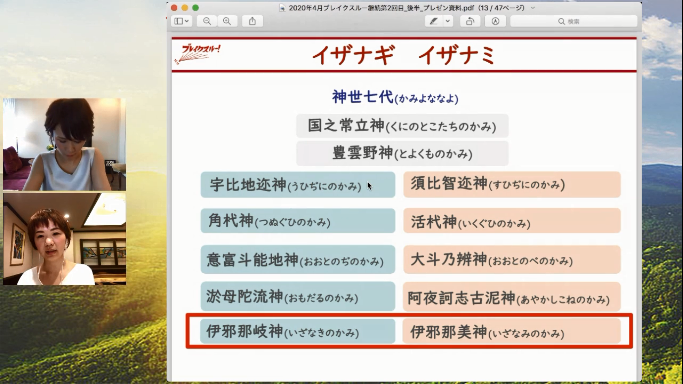Click the zoom in magnifier icon

click(227, 21)
